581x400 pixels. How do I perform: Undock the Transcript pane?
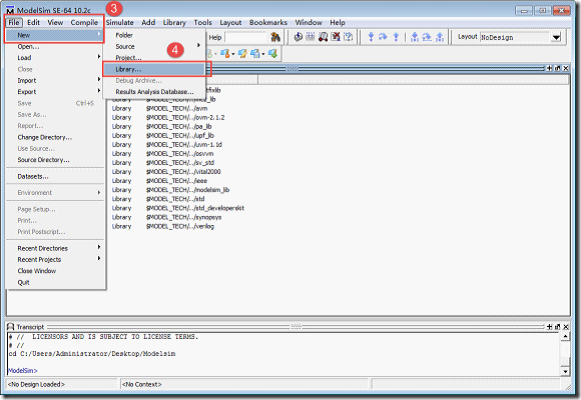558,327
